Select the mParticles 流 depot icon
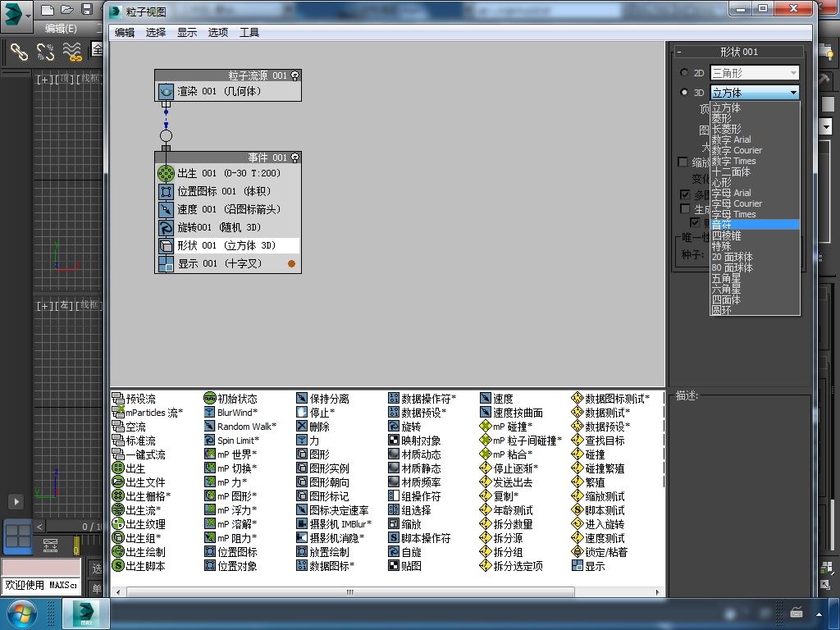Viewport: 840px width, 630px height. [x=118, y=412]
